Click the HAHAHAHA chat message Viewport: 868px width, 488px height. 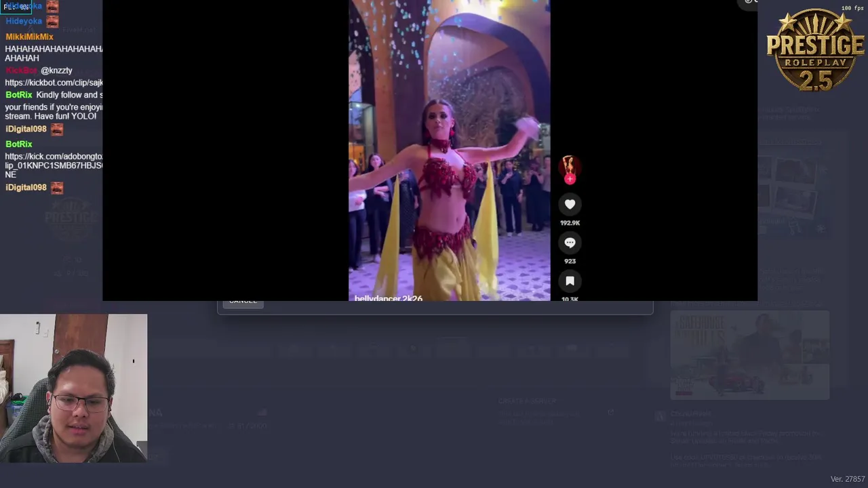54,54
